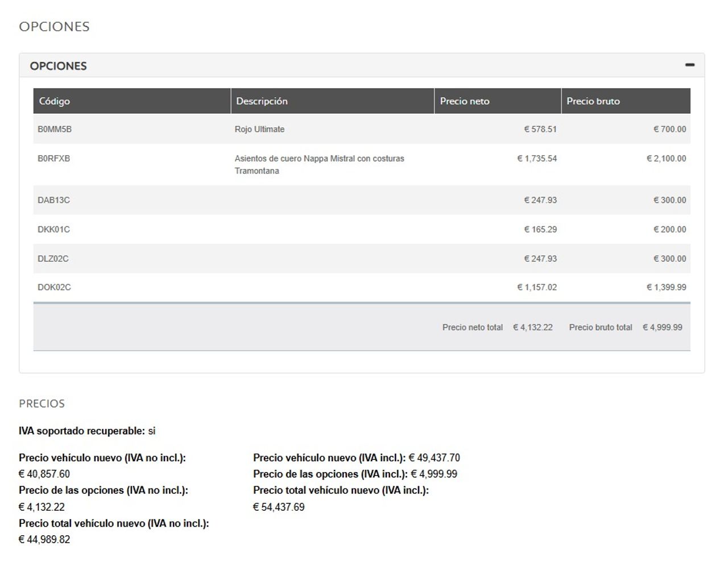
Task: Select the DOK02C option row
Action: point(362,287)
